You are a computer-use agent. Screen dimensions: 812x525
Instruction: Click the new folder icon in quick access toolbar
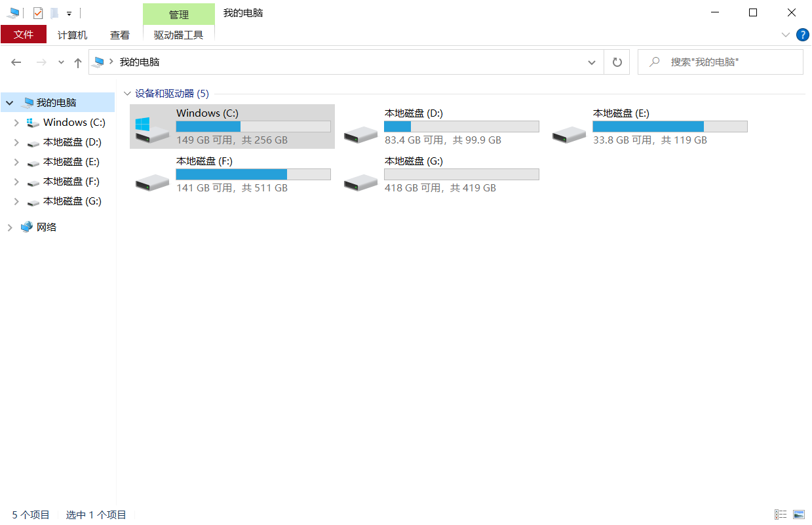click(54, 13)
